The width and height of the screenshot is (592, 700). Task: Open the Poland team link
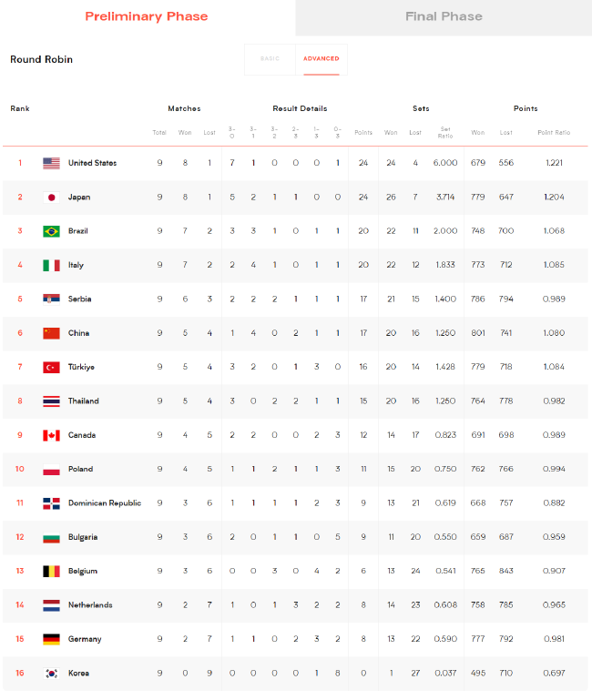(x=80, y=470)
